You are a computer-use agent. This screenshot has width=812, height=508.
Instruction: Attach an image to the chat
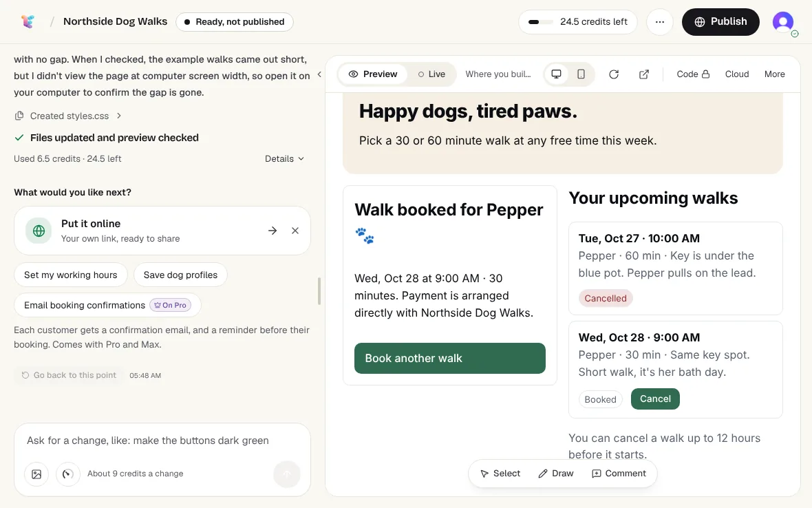36,474
